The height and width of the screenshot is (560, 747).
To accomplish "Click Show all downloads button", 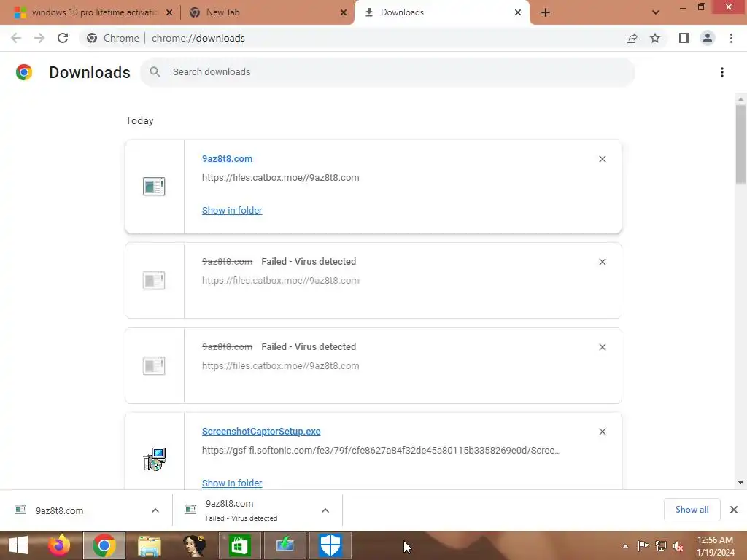I will point(692,510).
